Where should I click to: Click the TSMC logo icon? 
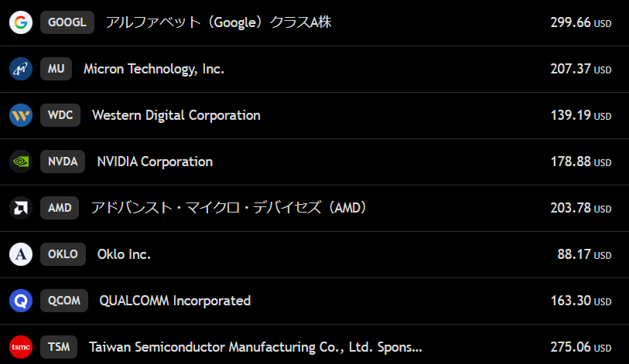(21, 347)
